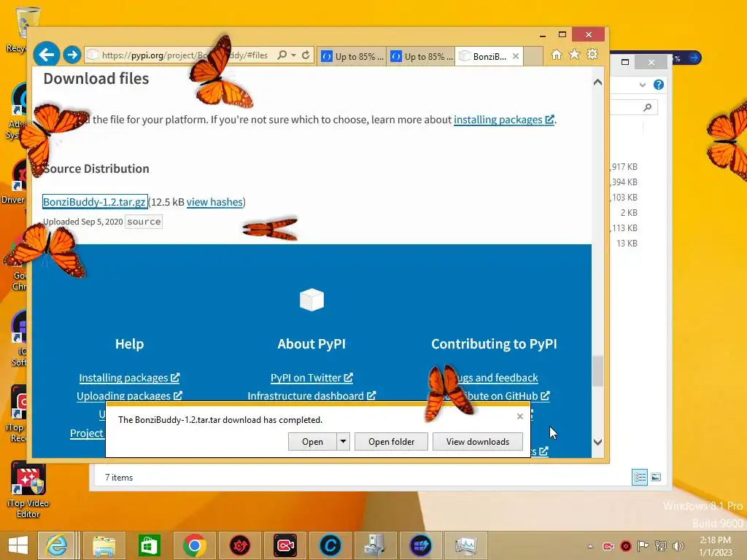Go back with the IE back arrow
747x560 pixels.
coord(47,55)
